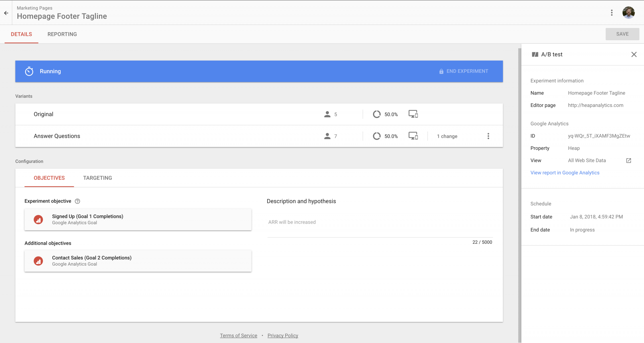The image size is (644, 343).
Task: Open the Privacy Policy link
Action: click(283, 336)
